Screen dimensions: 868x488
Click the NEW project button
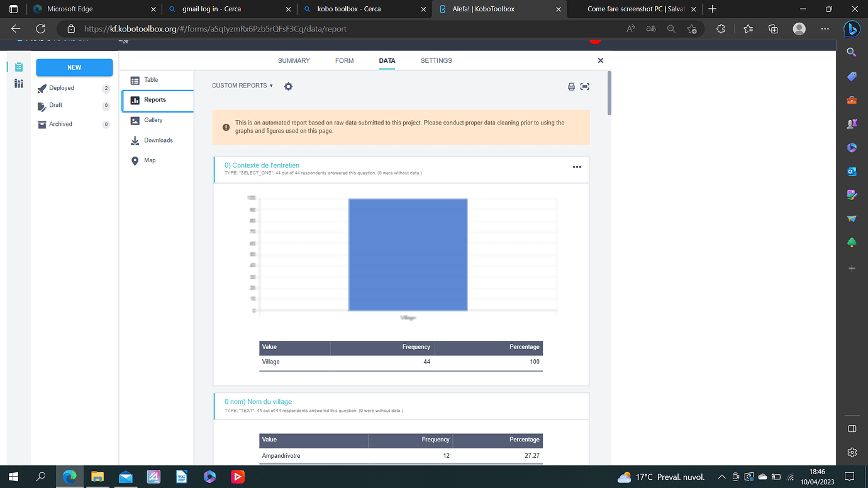click(x=74, y=67)
